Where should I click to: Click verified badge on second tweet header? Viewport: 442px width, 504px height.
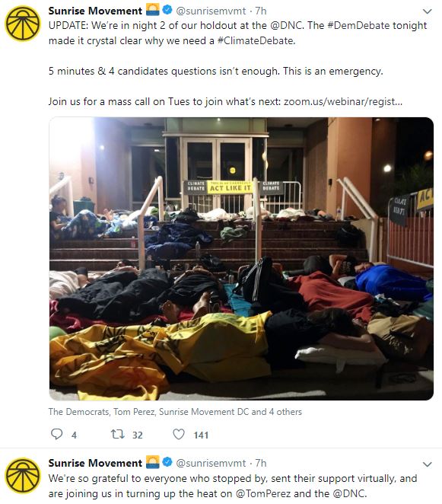tap(167, 462)
